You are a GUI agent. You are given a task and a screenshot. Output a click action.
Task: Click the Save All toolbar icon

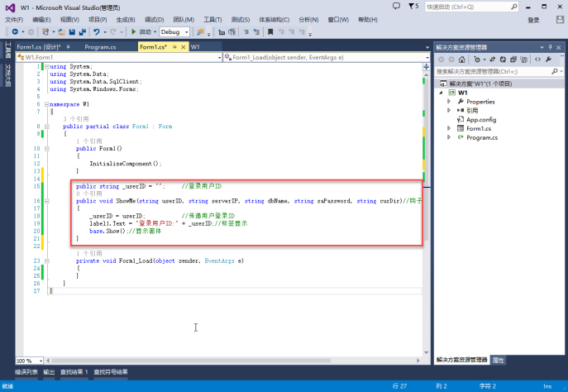click(83, 31)
